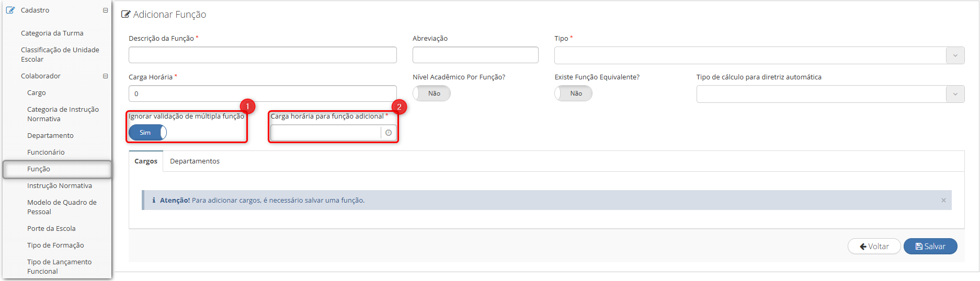Collapse the Cadastro menu section
Screen dimensions: 980x281
click(105, 10)
